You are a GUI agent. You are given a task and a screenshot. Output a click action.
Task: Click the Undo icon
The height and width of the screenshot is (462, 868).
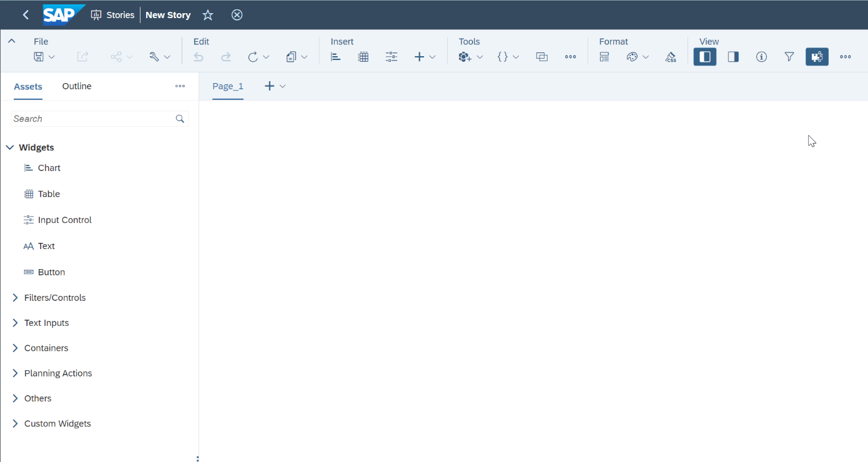click(199, 57)
